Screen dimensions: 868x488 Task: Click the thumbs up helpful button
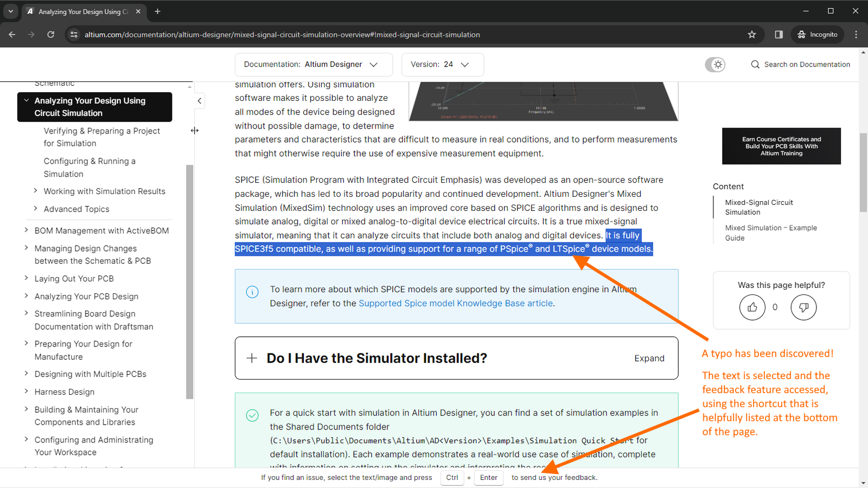pyautogui.click(x=752, y=307)
